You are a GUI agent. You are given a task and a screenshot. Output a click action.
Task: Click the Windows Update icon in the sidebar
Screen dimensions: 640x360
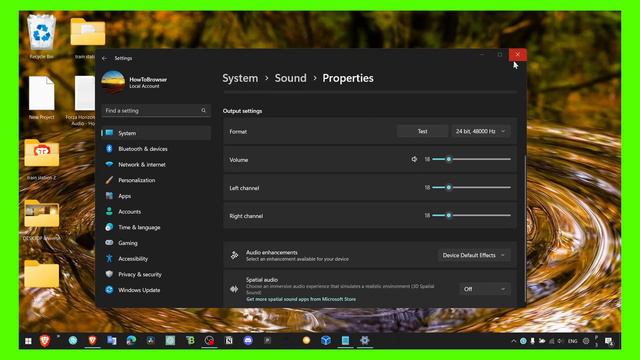(x=109, y=290)
